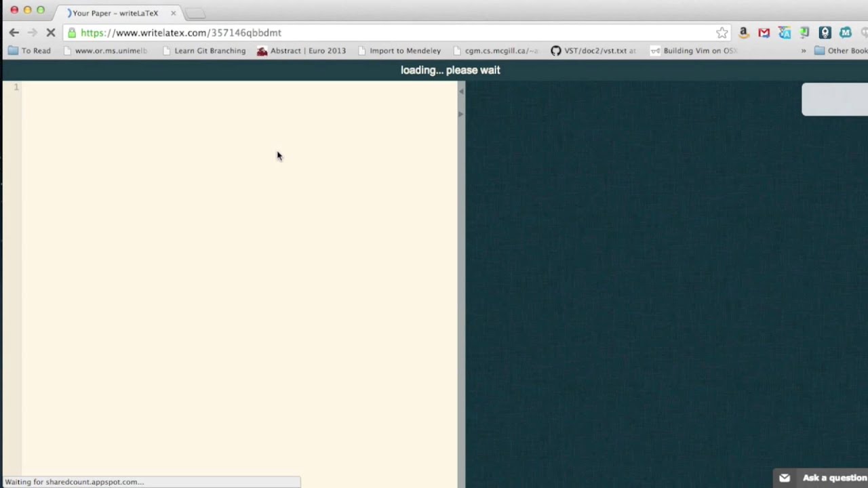Click the loading... please wait message

450,70
